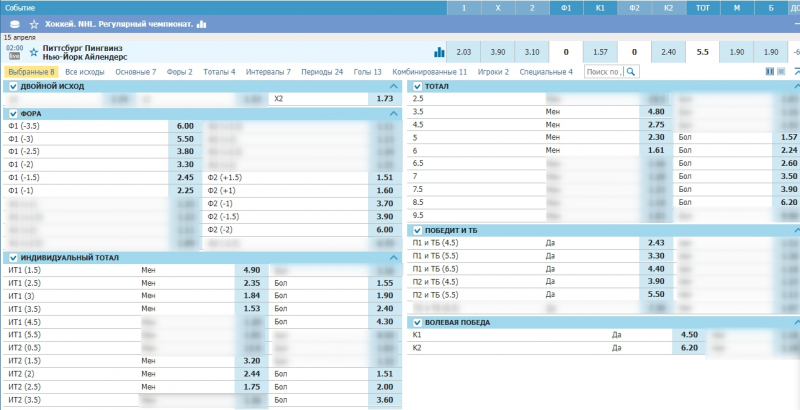Viewport: 800px width, 410px height.
Task: Collapse the ВОЛЕВАЯ ПОБЕДА section
Action: pyautogui.click(x=797, y=322)
